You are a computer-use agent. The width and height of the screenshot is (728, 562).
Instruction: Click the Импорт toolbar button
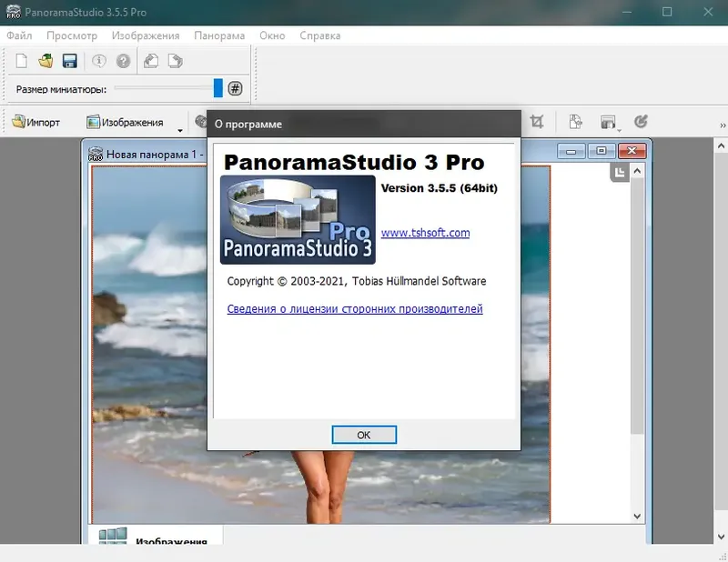35,121
